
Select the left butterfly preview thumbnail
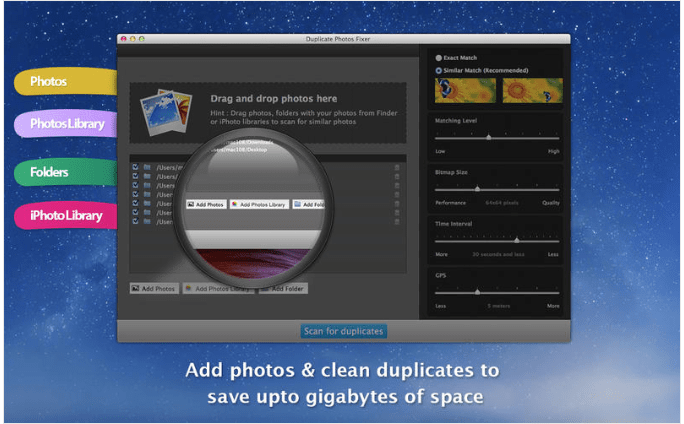[x=459, y=92]
